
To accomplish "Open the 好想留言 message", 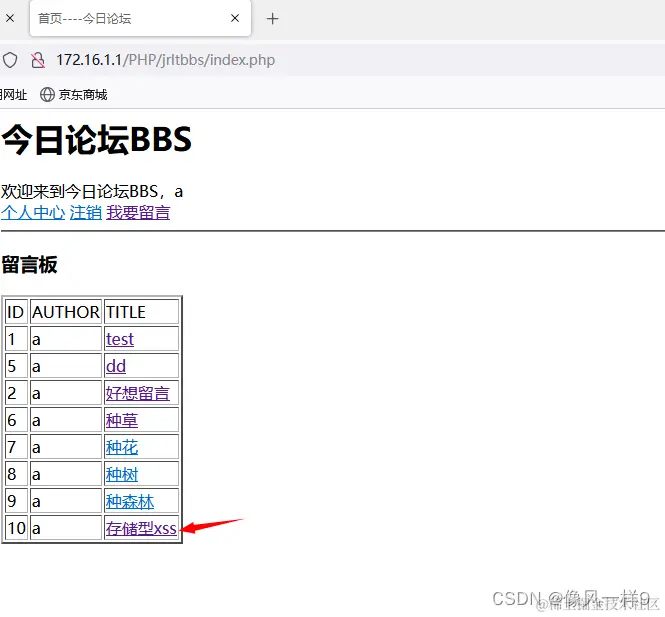I will (138, 393).
